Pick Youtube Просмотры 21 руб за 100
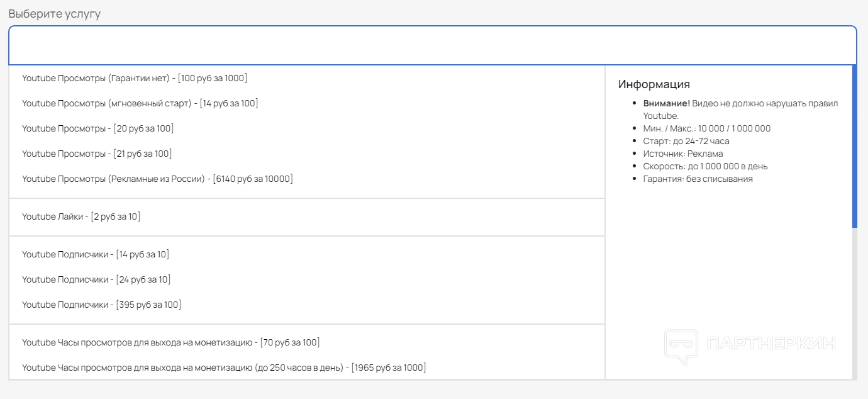 (x=97, y=154)
